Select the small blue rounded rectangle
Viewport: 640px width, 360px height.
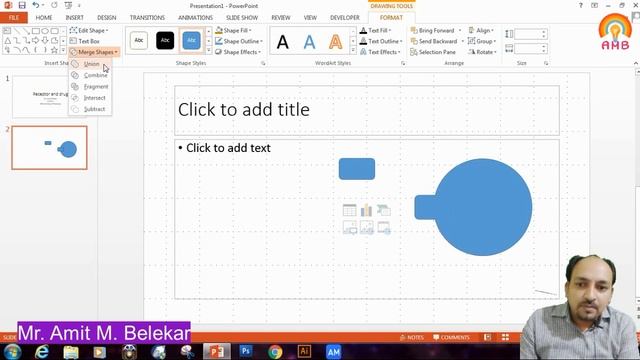[357, 169]
